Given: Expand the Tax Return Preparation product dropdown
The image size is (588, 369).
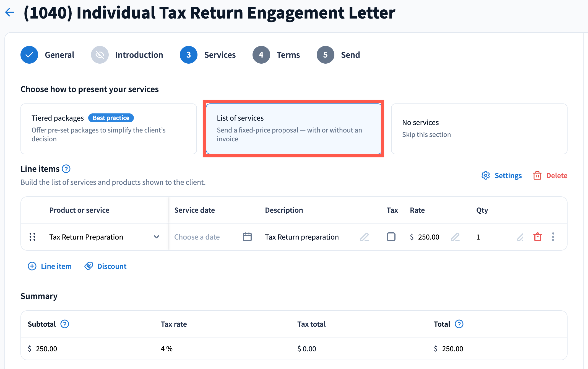Looking at the screenshot, I should [x=157, y=237].
